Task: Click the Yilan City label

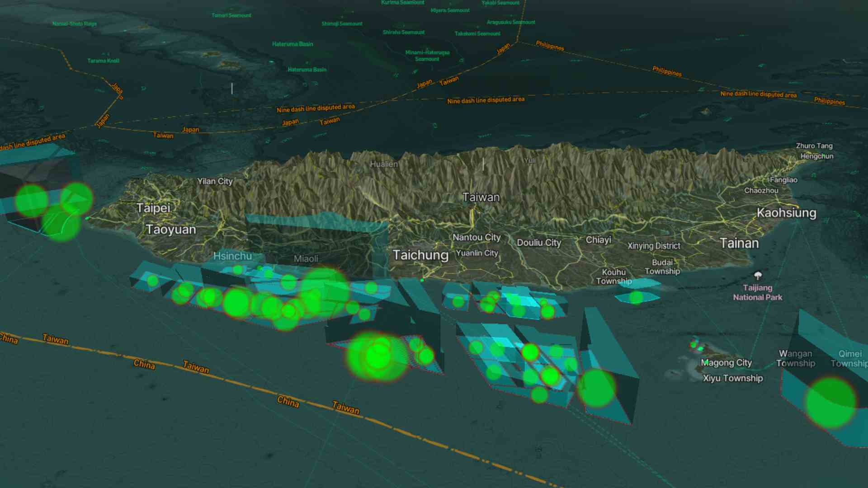Action: tap(215, 181)
